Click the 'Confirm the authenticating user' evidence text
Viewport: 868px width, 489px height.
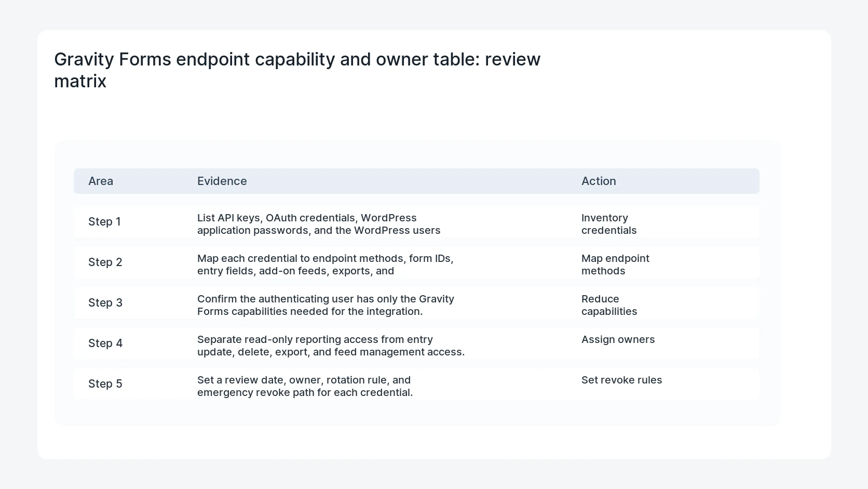(326, 305)
